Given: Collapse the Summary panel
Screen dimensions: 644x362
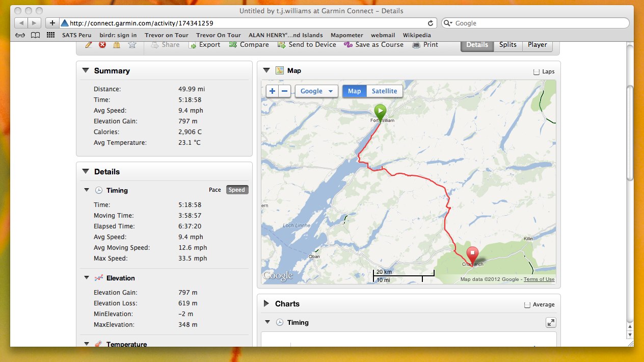Looking at the screenshot, I should pos(85,71).
